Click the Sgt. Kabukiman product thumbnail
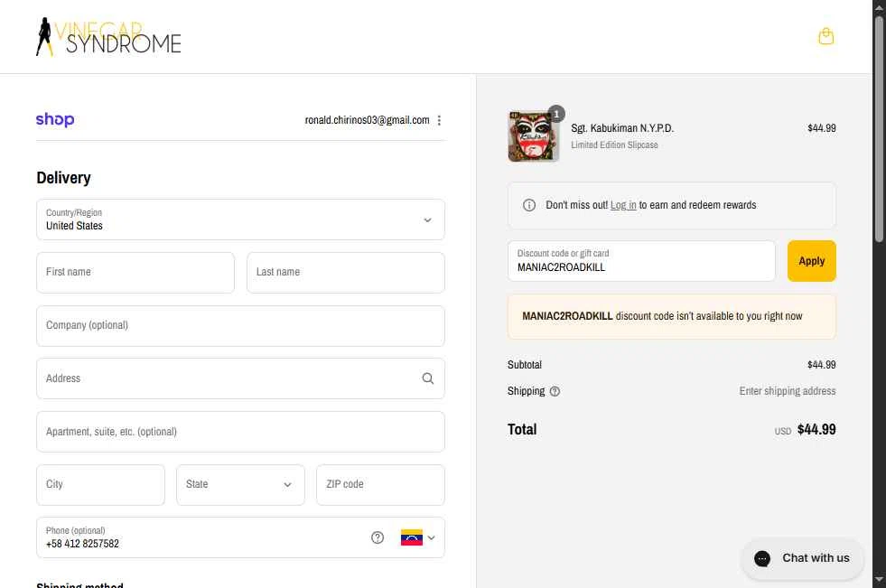 coord(534,136)
